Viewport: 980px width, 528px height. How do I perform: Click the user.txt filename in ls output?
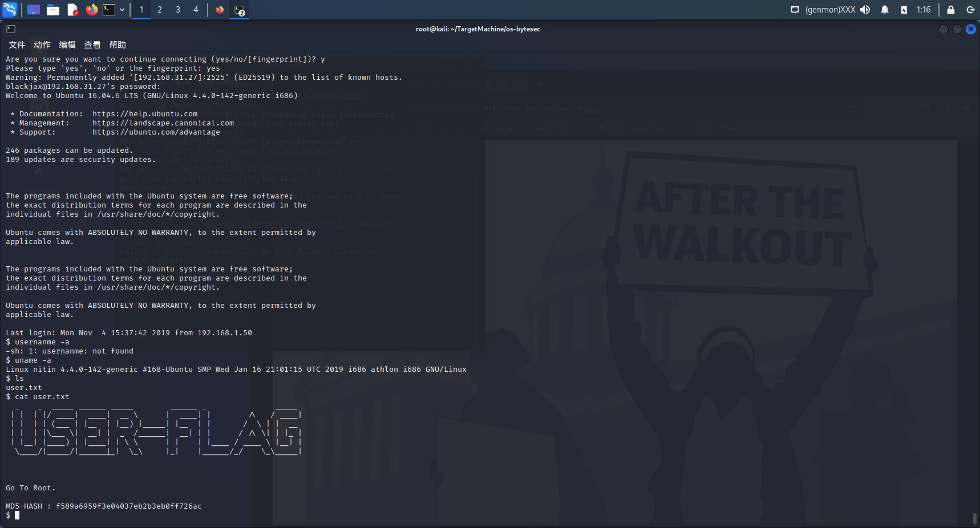point(24,388)
